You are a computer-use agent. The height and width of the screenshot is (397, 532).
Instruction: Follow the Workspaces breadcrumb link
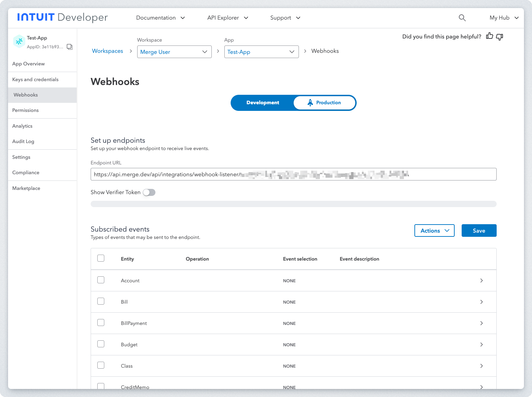tap(107, 51)
